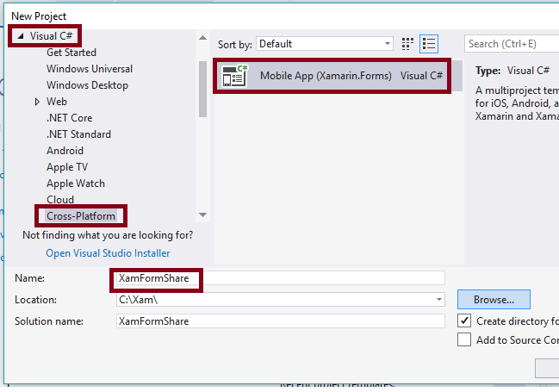The height and width of the screenshot is (392, 559).
Task: Open Visual Studio Installer link
Action: coord(108,253)
